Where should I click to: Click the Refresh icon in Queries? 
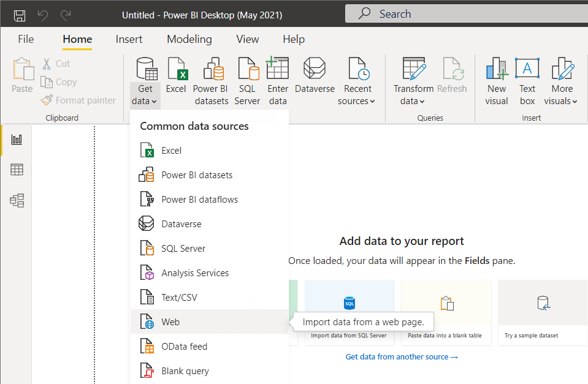[x=453, y=69]
